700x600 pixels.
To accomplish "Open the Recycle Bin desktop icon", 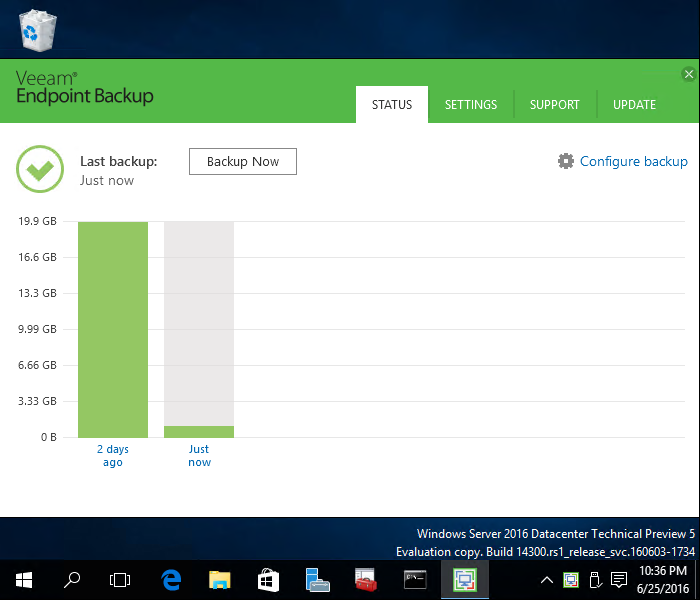I will click(38, 30).
